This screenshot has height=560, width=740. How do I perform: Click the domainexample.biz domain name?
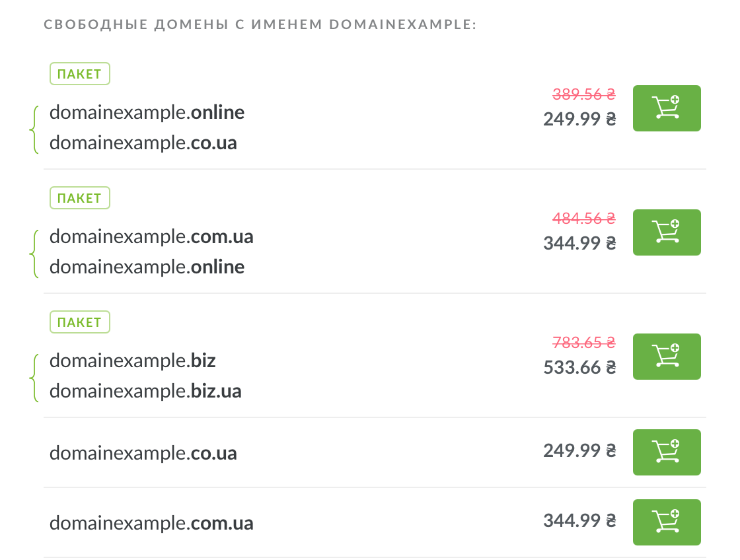(x=132, y=361)
